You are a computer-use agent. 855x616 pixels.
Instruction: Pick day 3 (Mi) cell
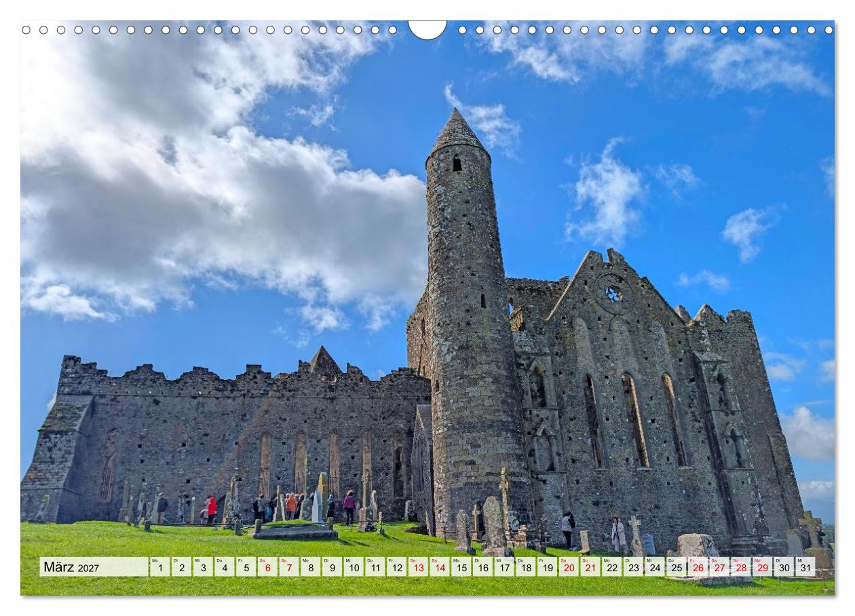tap(203, 567)
